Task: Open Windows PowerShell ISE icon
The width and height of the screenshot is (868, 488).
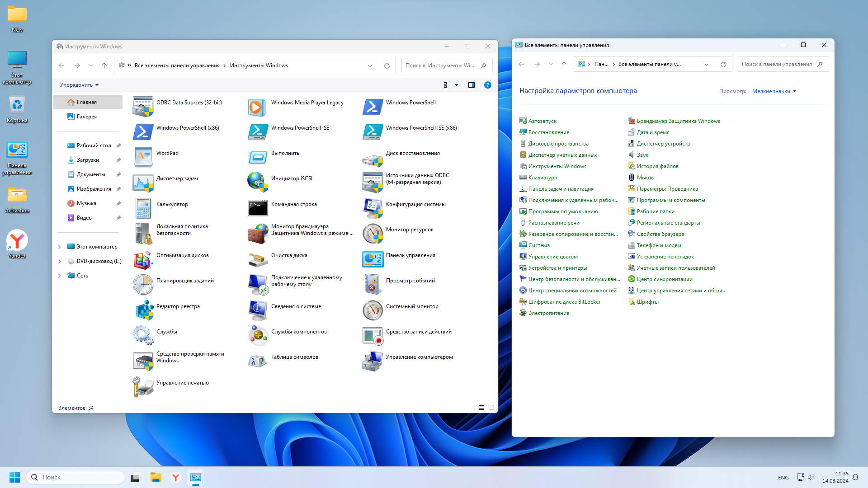Action: 258,131
